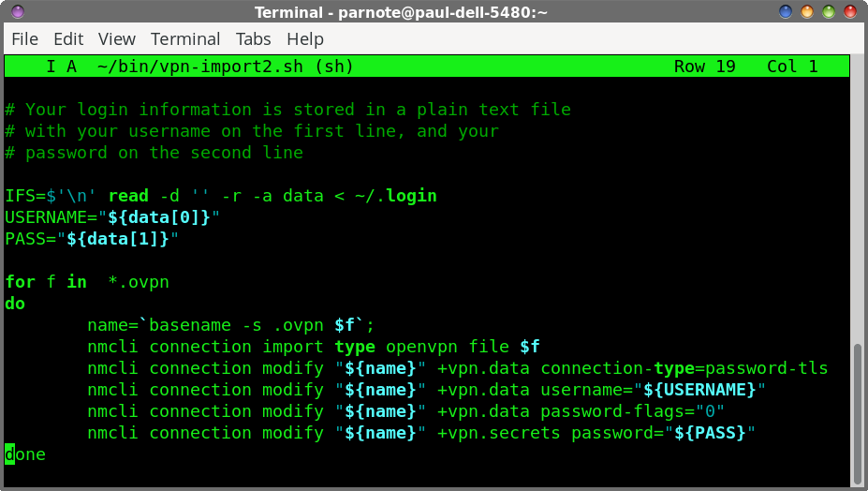The image size is (868, 491).
Task: Open the File menu
Action: coord(24,39)
